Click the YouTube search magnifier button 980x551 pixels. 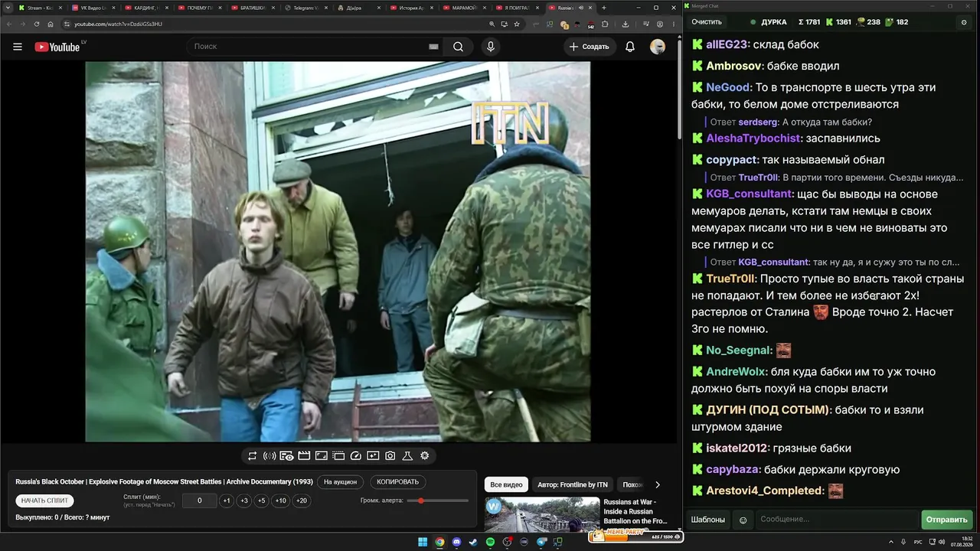(x=458, y=47)
